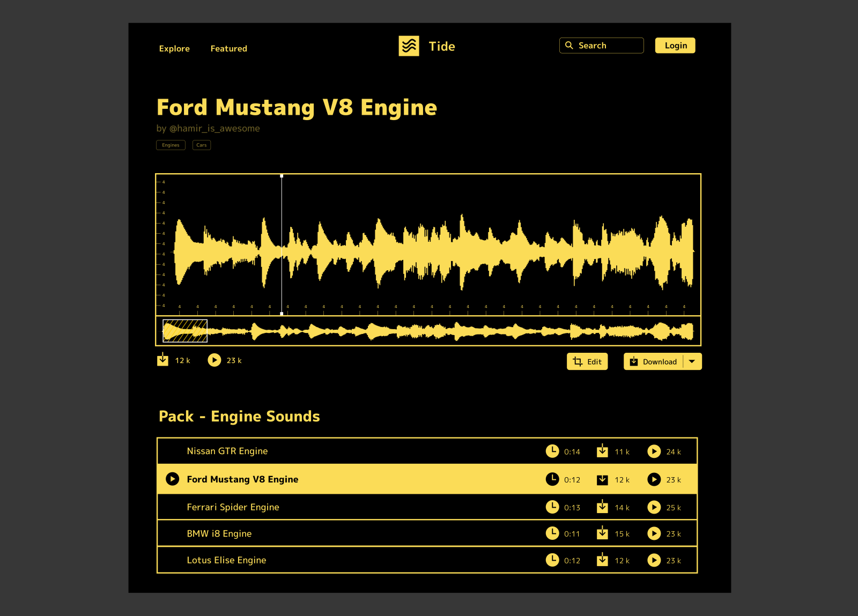Switch to the Featured section
The width and height of the screenshot is (858, 616).
tap(228, 48)
